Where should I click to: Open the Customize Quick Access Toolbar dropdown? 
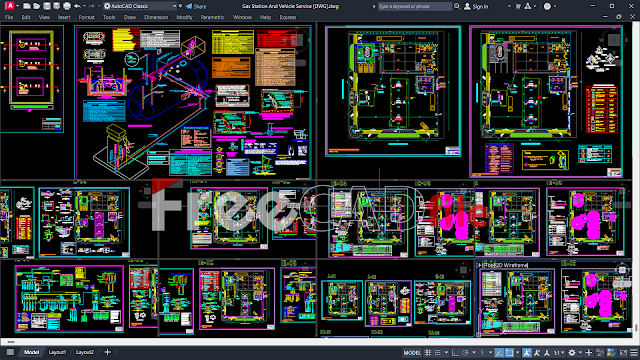(x=181, y=6)
